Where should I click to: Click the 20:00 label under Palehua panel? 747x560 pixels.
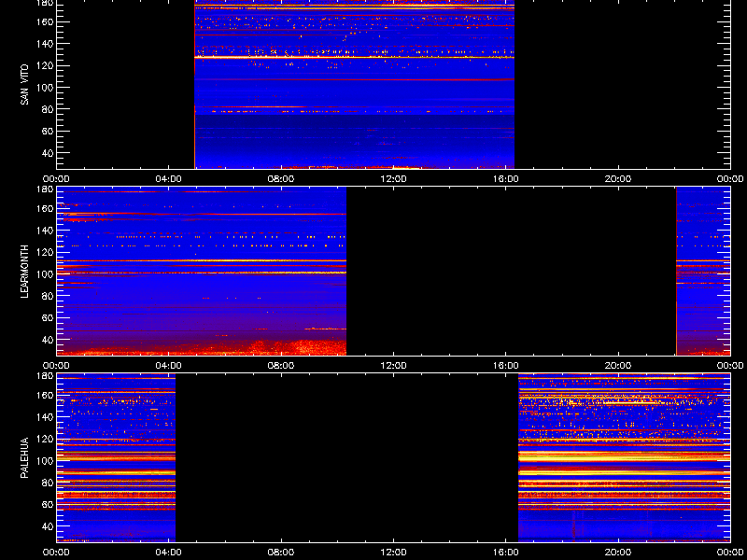tap(618, 553)
